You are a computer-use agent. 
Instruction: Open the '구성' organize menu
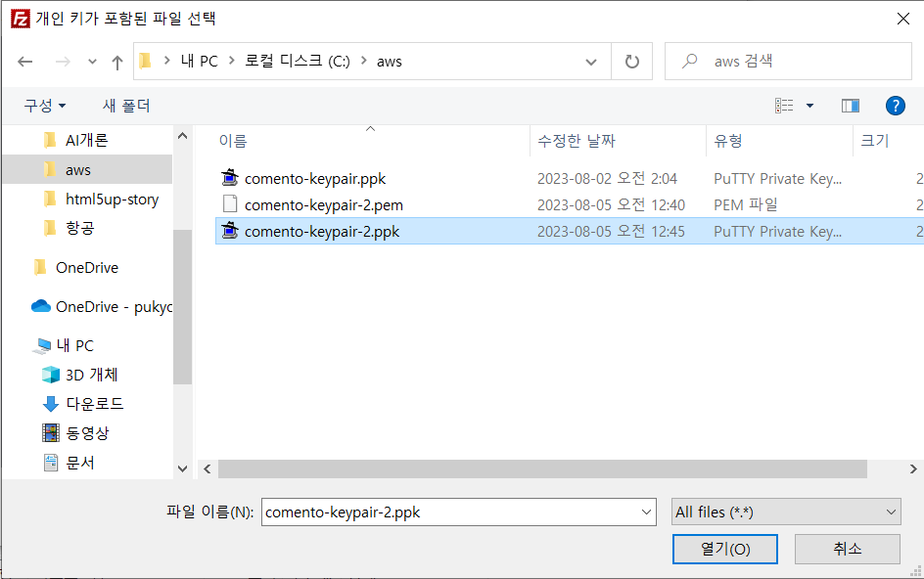click(x=45, y=106)
